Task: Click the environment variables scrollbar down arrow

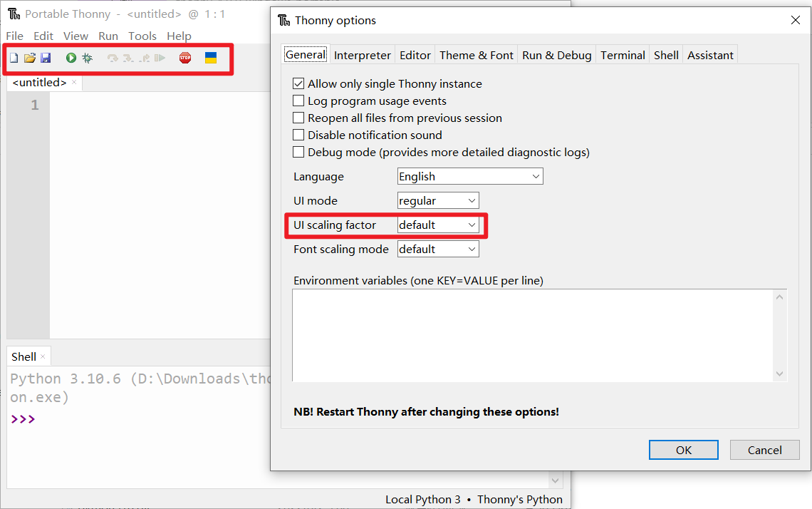Action: 781,374
